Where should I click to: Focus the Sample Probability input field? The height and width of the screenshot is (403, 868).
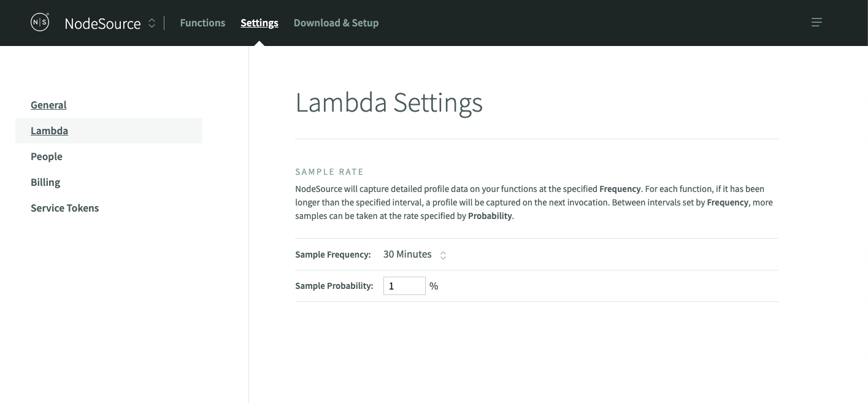tap(404, 286)
